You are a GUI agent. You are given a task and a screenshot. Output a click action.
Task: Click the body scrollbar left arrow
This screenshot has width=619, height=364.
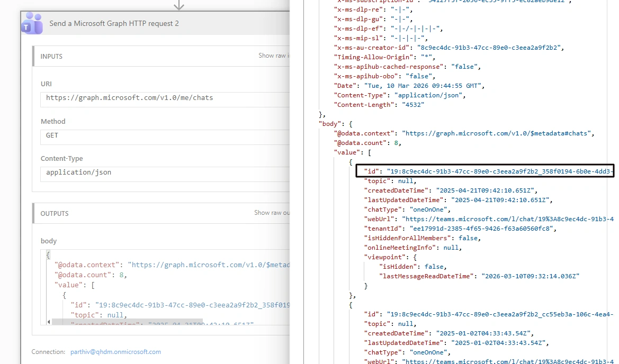tap(49, 322)
